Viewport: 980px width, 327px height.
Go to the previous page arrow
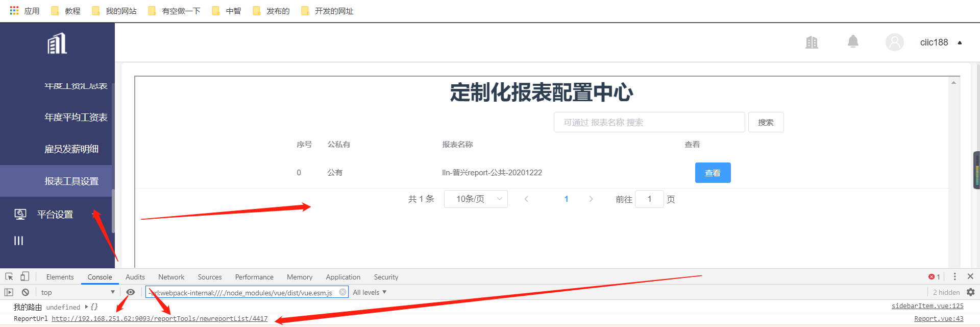(x=526, y=199)
